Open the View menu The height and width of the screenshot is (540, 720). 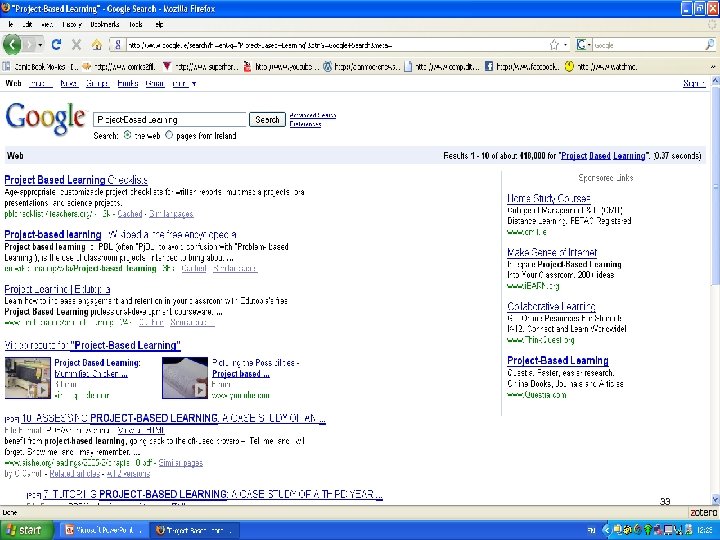[x=47, y=24]
